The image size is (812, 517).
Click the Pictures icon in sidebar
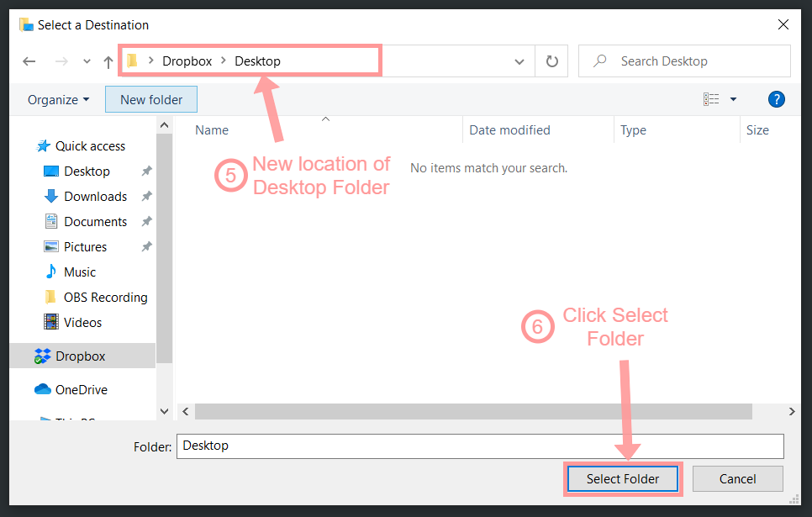click(x=50, y=246)
